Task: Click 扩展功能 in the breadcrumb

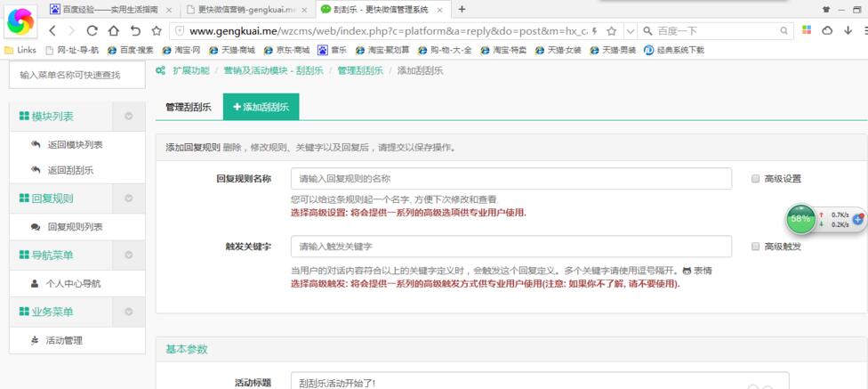Action: point(190,70)
